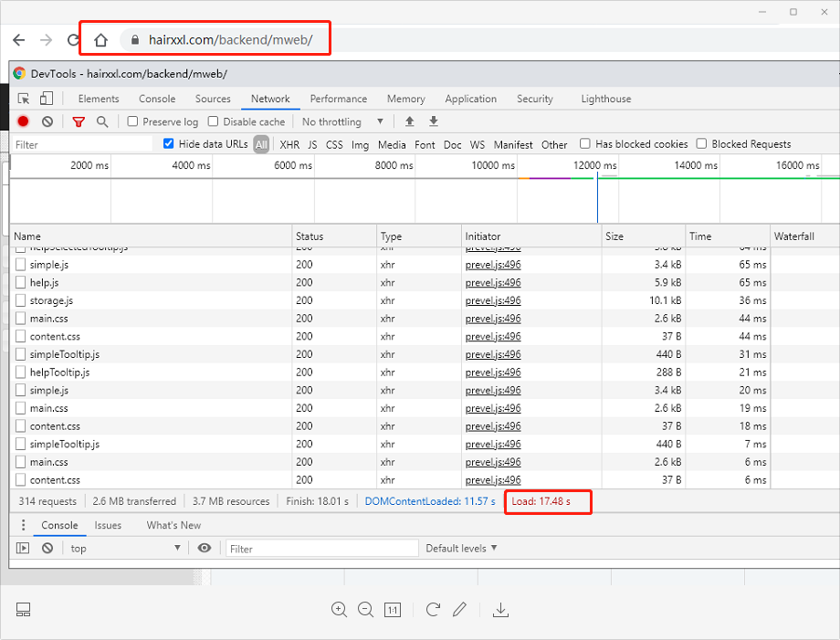Activate the inspect element picker
Viewport: 840px width, 640px height.
point(24,99)
